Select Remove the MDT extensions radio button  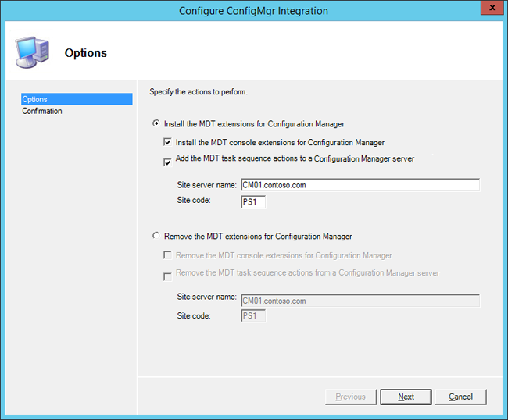pos(157,237)
